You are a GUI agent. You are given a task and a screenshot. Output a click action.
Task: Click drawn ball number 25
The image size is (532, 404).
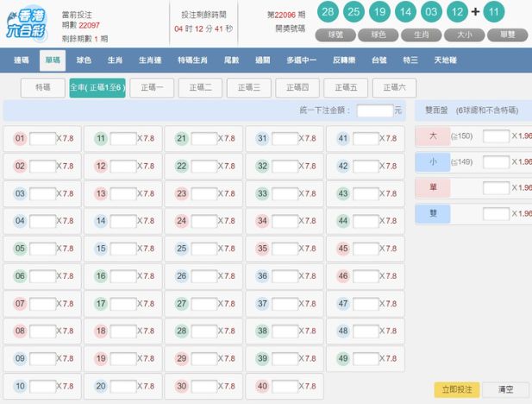(x=354, y=12)
